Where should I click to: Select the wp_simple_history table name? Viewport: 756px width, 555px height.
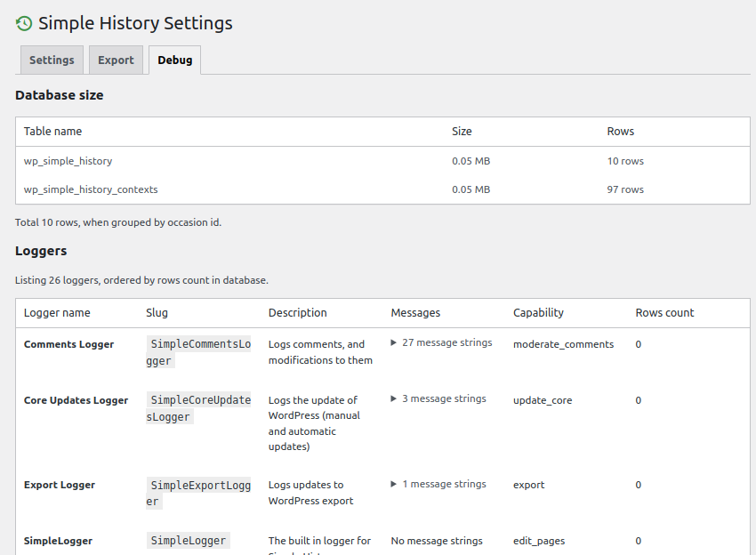coord(68,161)
